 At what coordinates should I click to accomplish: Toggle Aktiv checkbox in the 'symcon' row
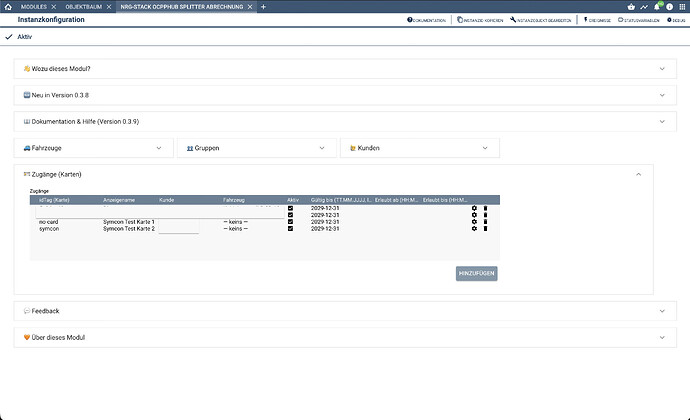pyautogui.click(x=290, y=228)
